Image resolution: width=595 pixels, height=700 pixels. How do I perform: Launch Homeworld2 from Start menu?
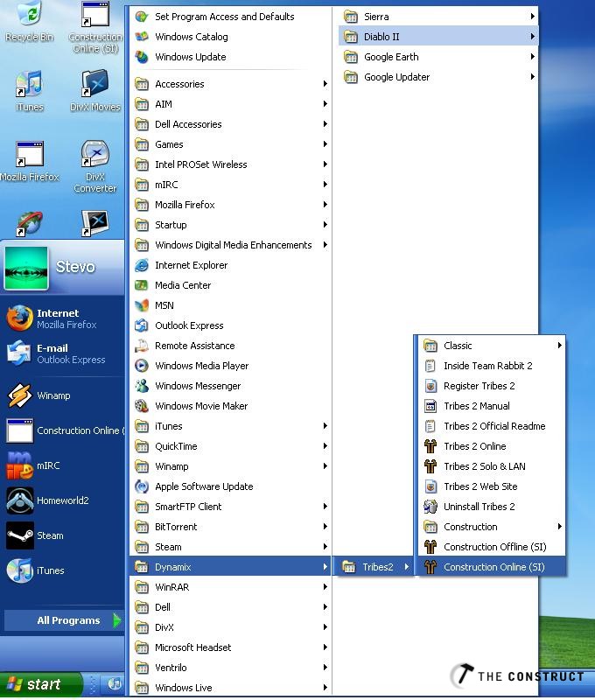click(62, 500)
